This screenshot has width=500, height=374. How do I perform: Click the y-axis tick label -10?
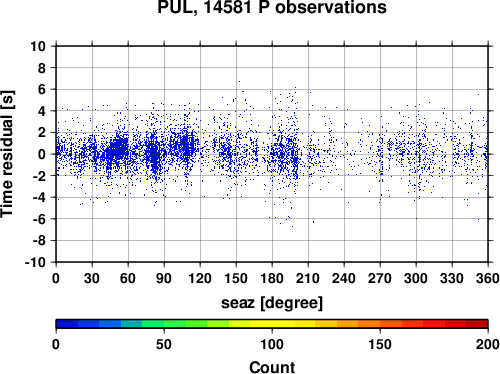(35, 262)
